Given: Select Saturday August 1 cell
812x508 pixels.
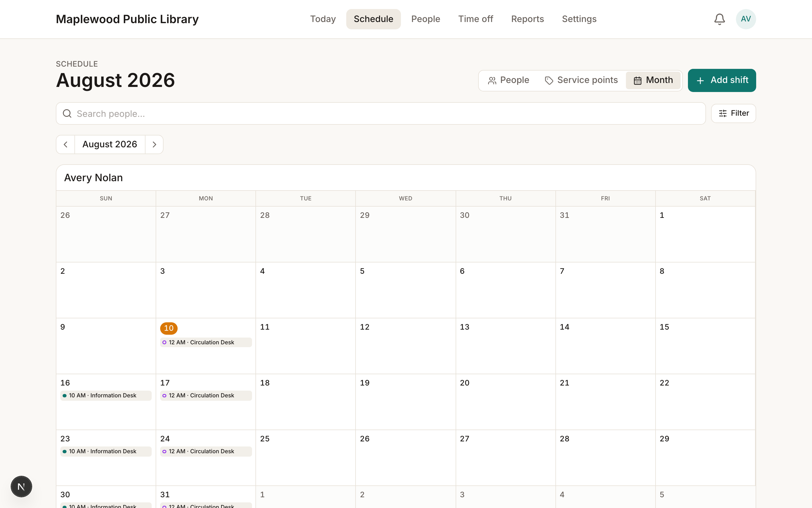Looking at the screenshot, I should (705, 234).
